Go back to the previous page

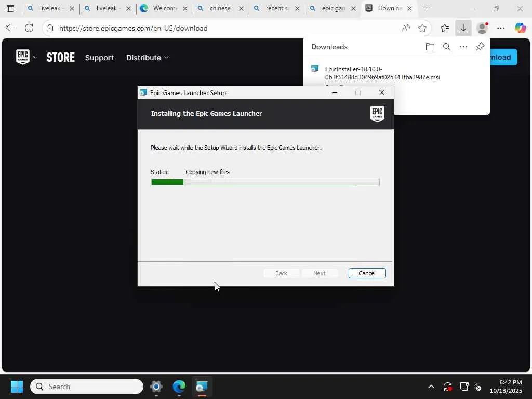point(10,28)
